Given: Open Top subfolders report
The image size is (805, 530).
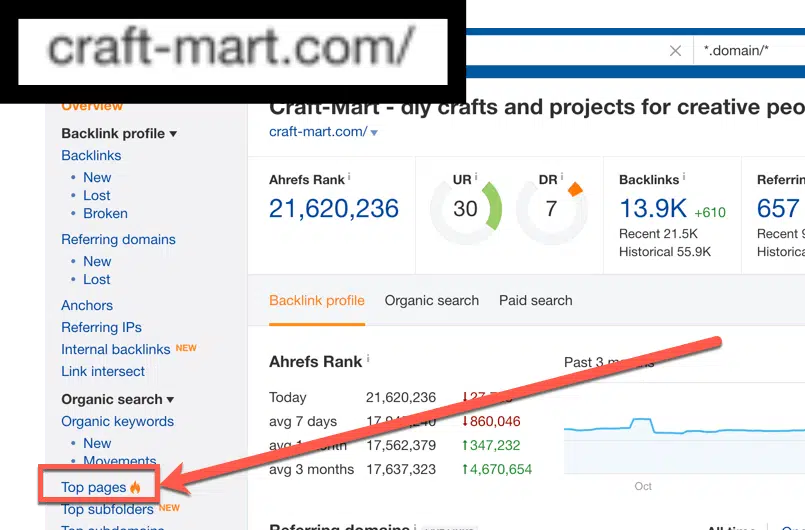Looking at the screenshot, I should pyautogui.click(x=107, y=509).
